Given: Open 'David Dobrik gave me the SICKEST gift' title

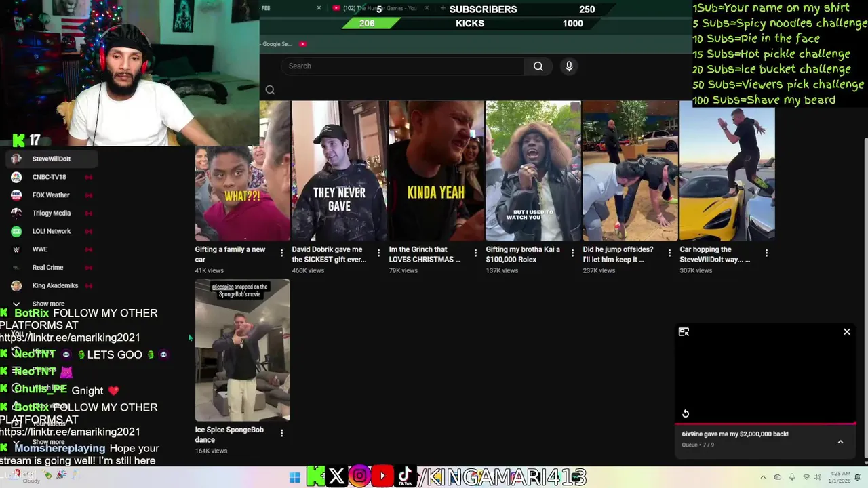Looking at the screenshot, I should pos(329,254).
